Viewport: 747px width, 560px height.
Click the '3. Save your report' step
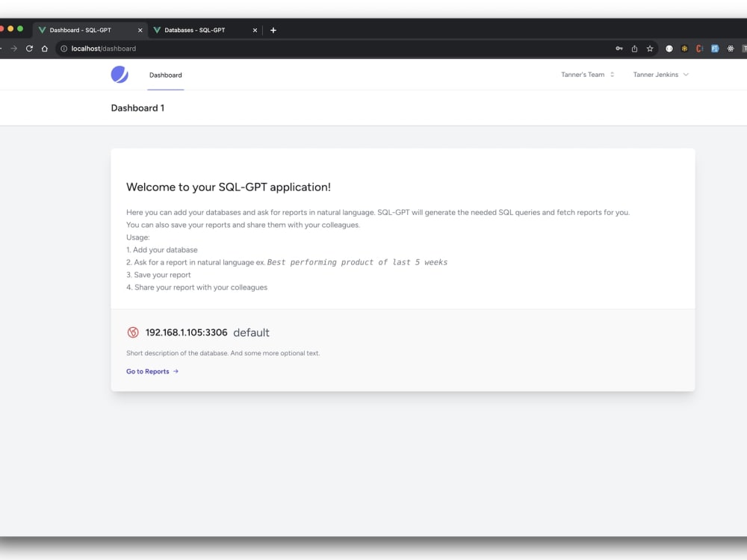pyautogui.click(x=158, y=275)
